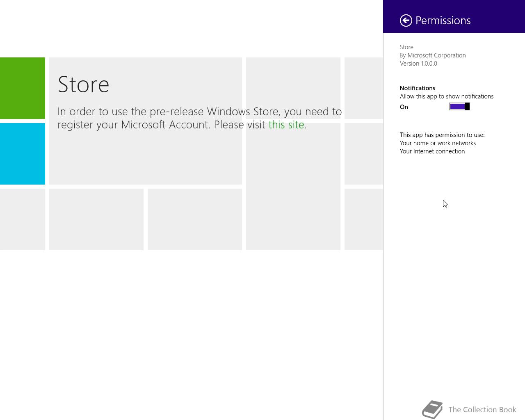
Task: Click the tall gray placeholder tile
Action: (293, 187)
